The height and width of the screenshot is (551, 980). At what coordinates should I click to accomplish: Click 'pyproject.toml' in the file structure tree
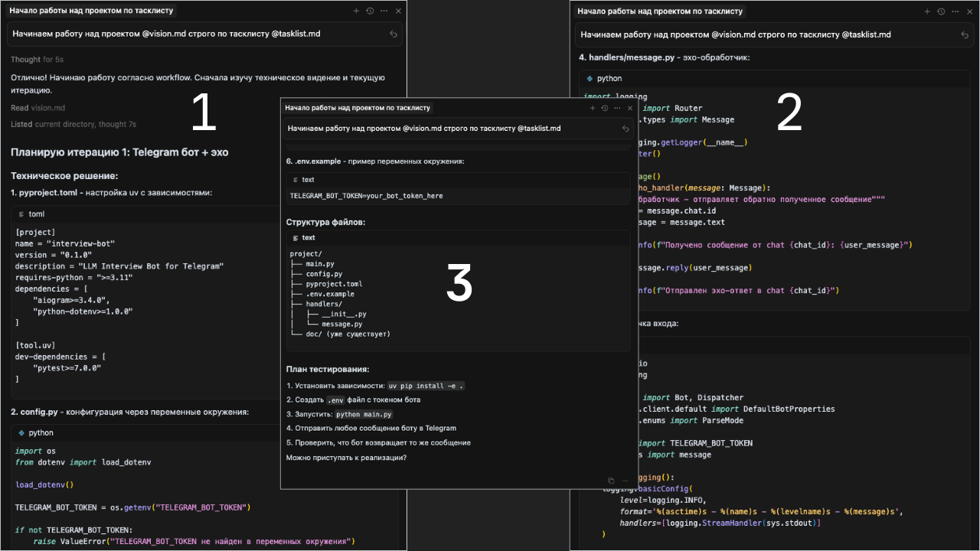pyautogui.click(x=335, y=284)
